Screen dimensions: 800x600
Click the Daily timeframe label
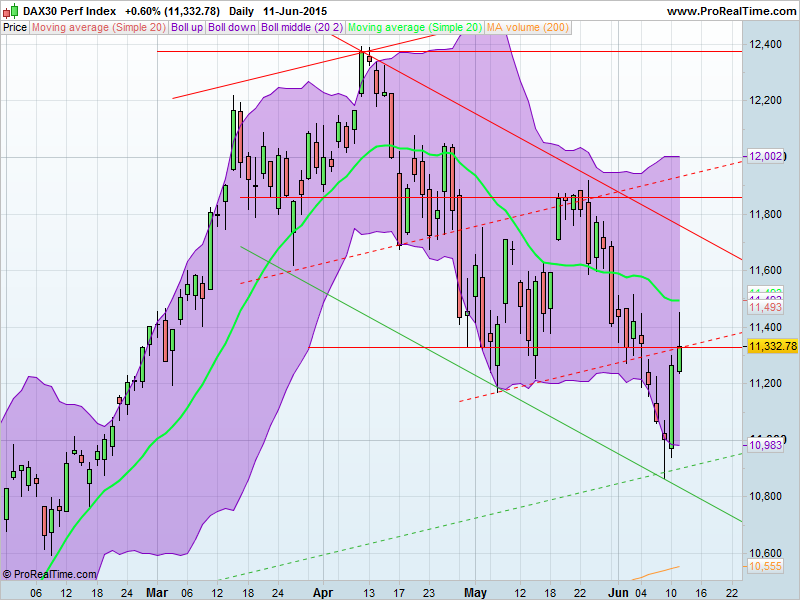click(241, 11)
